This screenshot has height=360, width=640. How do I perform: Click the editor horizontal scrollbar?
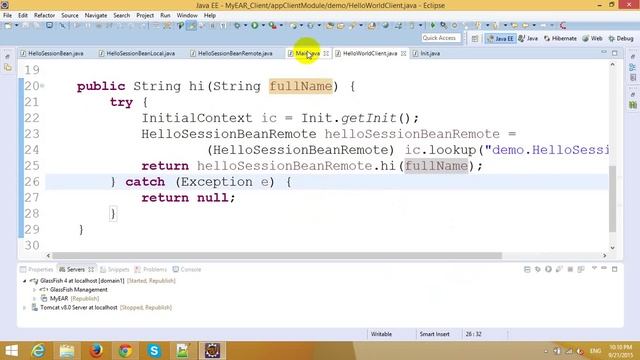tap(277, 256)
